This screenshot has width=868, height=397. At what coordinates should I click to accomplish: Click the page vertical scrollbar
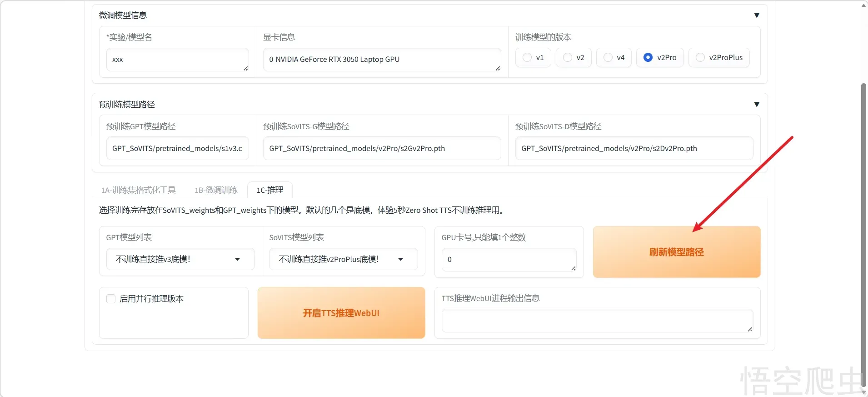pyautogui.click(x=863, y=227)
